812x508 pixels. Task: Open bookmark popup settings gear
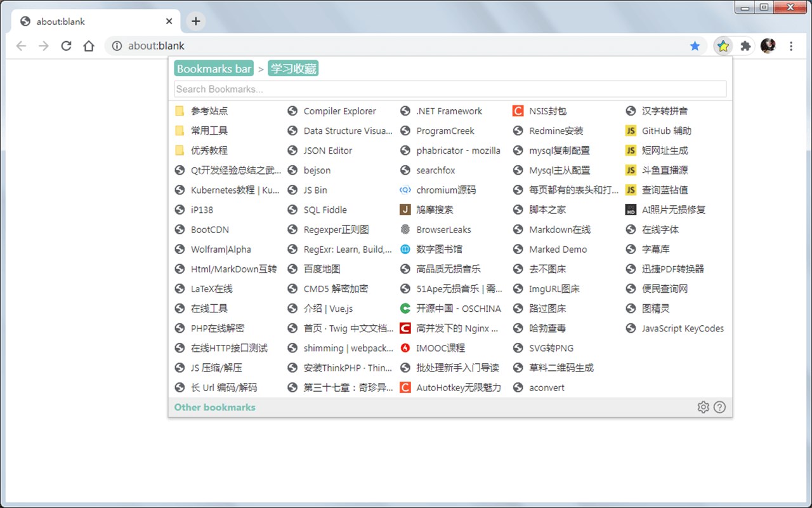click(x=703, y=407)
